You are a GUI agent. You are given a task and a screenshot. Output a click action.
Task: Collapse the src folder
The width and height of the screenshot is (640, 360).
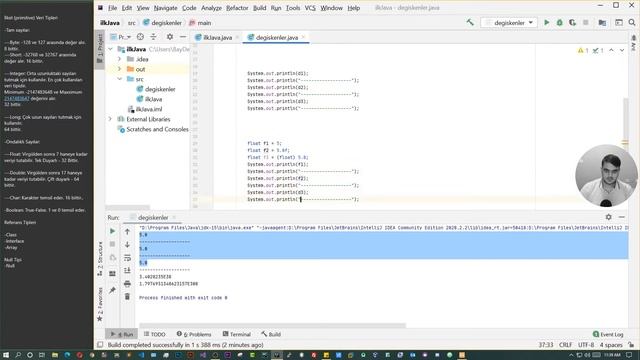pos(120,79)
